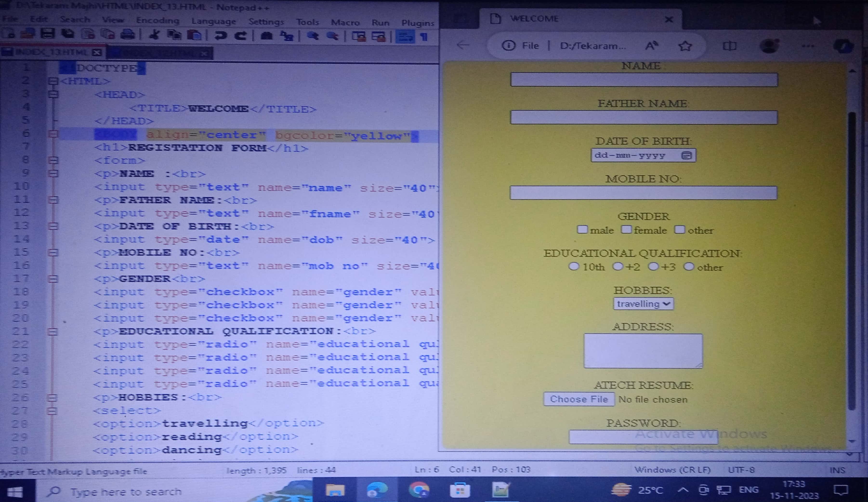The width and height of the screenshot is (868, 502).
Task: Select the 10th qualification radio button
Action: coord(573,266)
